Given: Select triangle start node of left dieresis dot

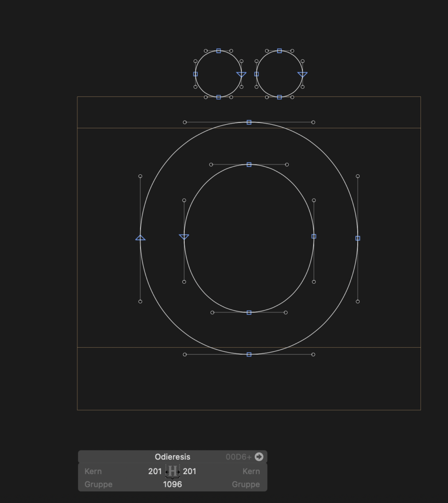Looking at the screenshot, I should [x=241, y=75].
